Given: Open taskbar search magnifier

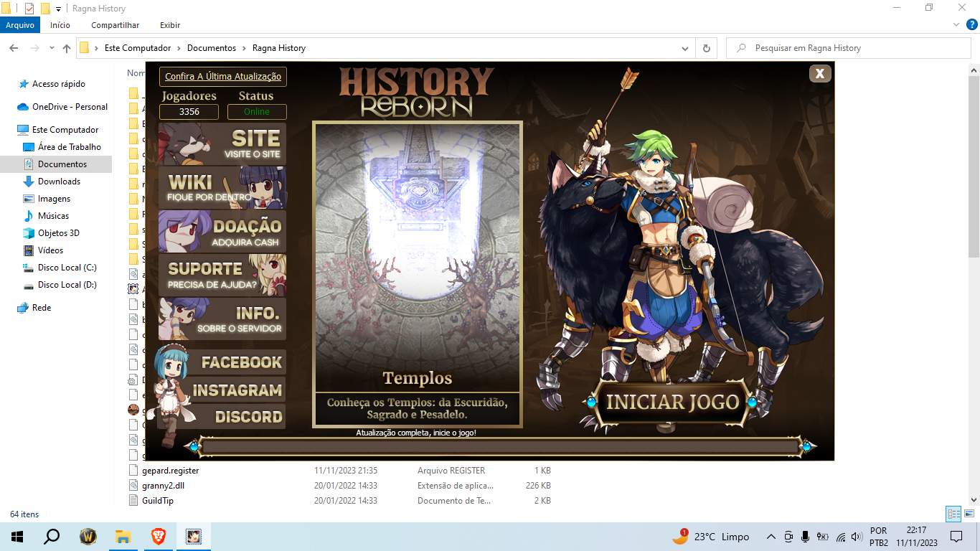Looking at the screenshot, I should coord(52,536).
